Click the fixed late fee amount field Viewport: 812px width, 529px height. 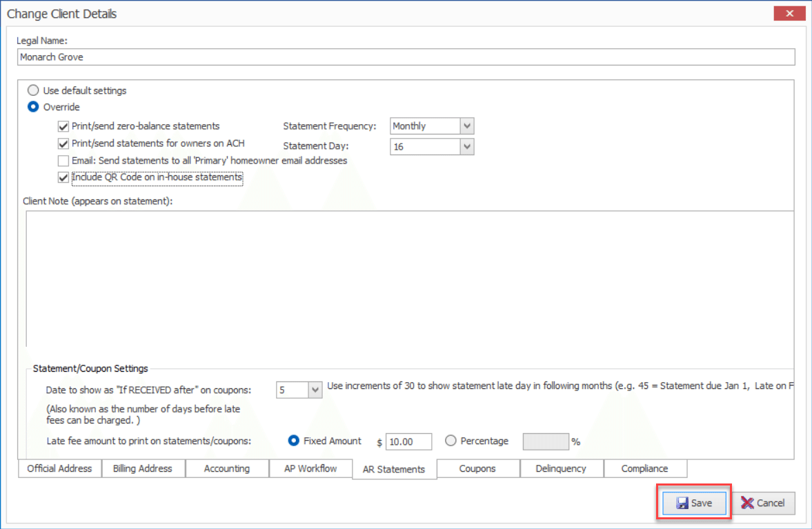click(x=408, y=441)
